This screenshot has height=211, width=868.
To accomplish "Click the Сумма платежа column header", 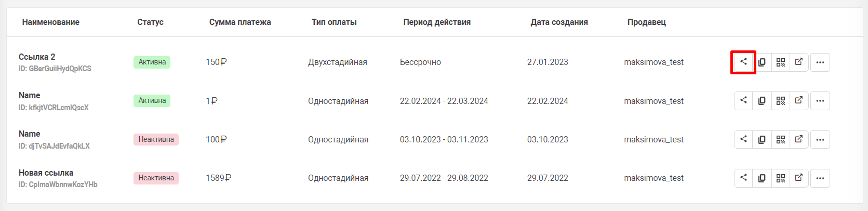I will pyautogui.click(x=240, y=22).
